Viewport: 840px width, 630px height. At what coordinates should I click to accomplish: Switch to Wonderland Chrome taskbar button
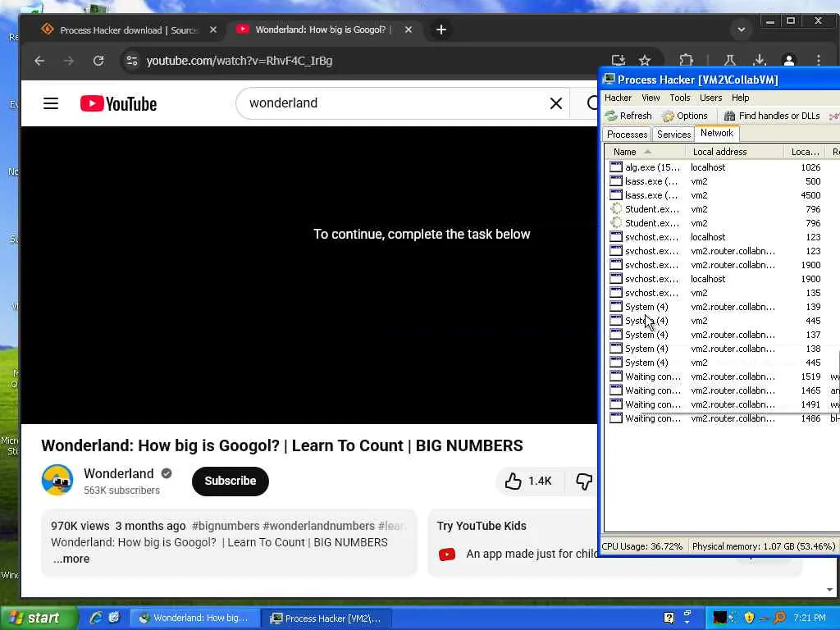[x=194, y=618]
